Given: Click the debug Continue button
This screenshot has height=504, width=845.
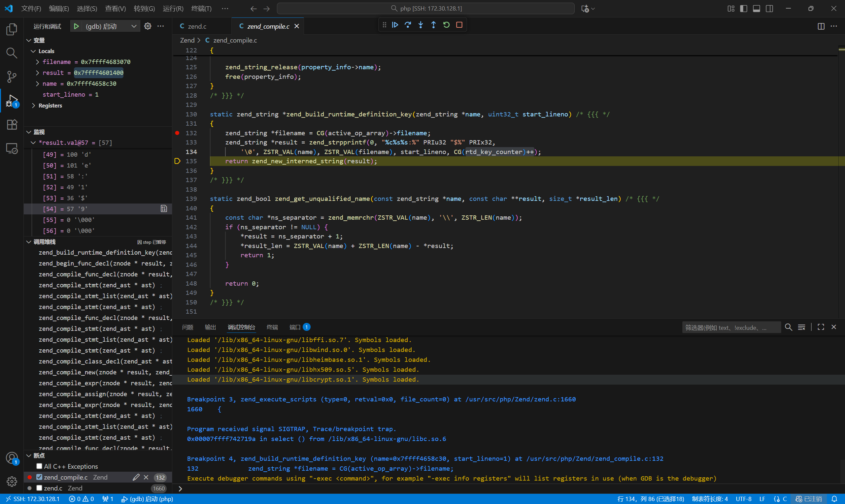Looking at the screenshot, I should click(395, 25).
